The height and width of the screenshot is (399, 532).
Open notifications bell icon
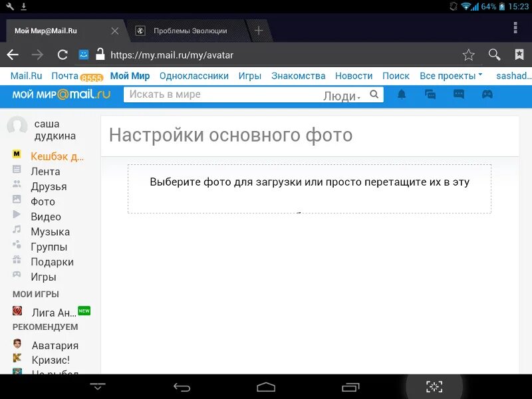tap(402, 94)
